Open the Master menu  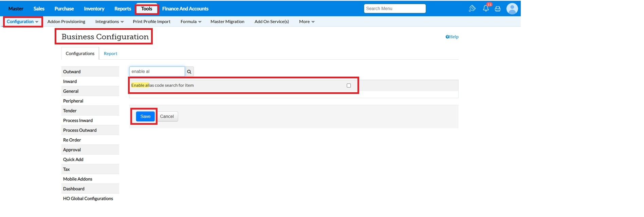point(16,8)
